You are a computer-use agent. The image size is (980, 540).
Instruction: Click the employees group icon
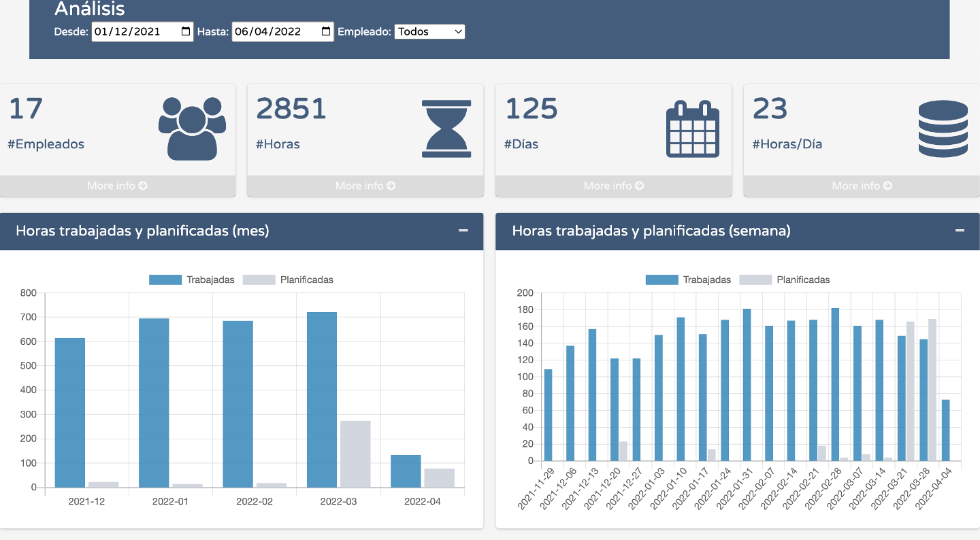(192, 129)
